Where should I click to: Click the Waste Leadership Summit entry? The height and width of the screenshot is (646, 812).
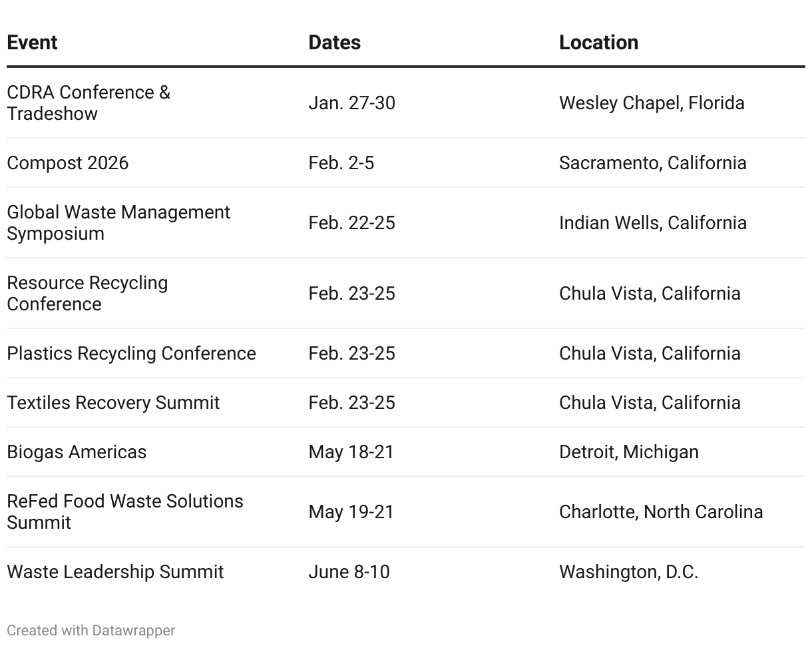point(115,571)
